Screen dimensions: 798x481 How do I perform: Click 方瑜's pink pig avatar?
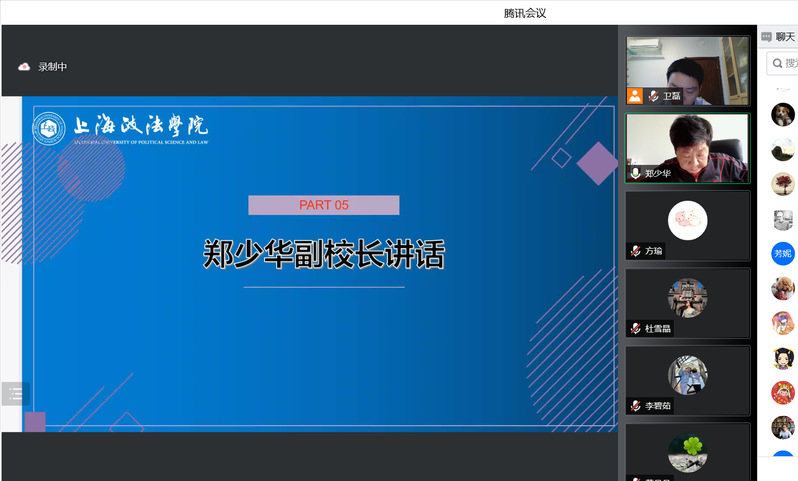pyautogui.click(x=687, y=220)
